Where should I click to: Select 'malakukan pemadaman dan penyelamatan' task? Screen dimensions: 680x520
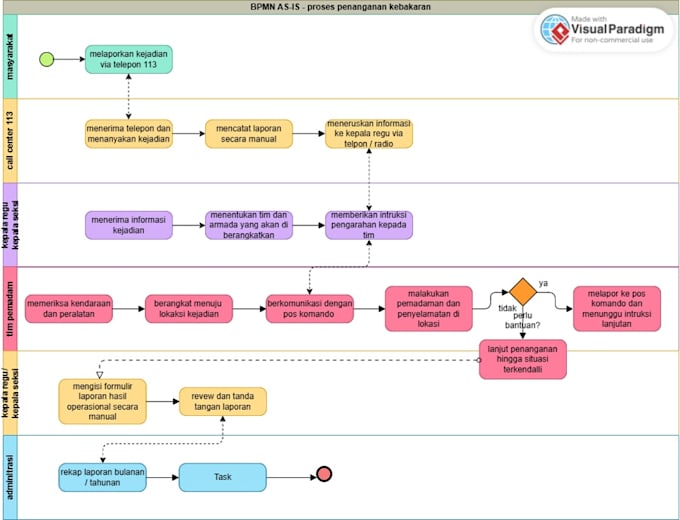[428, 309]
